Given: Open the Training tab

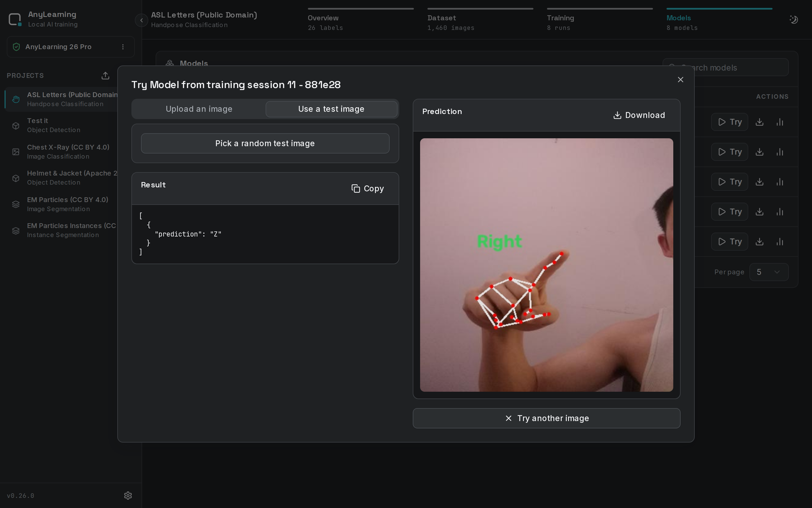Looking at the screenshot, I should click(x=600, y=20).
